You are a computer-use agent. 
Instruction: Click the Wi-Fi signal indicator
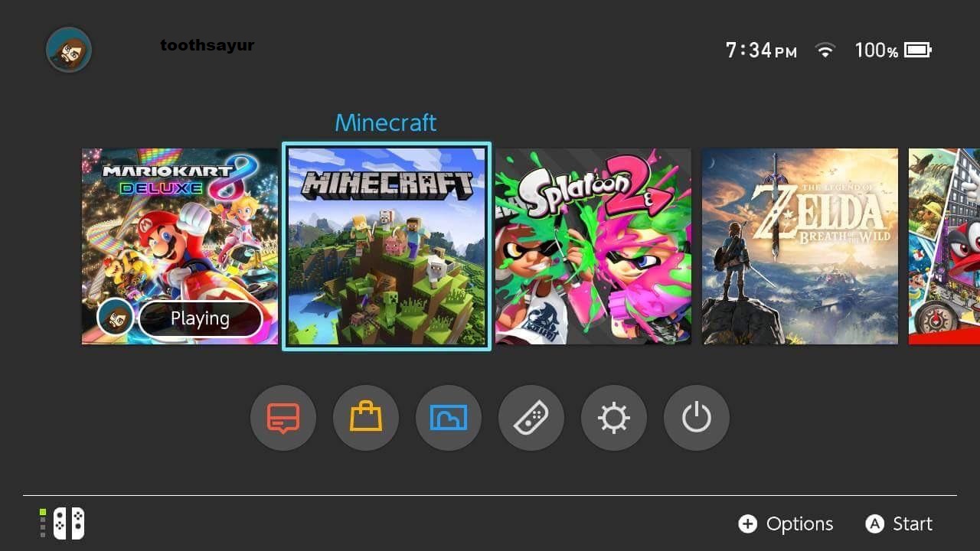coord(825,50)
